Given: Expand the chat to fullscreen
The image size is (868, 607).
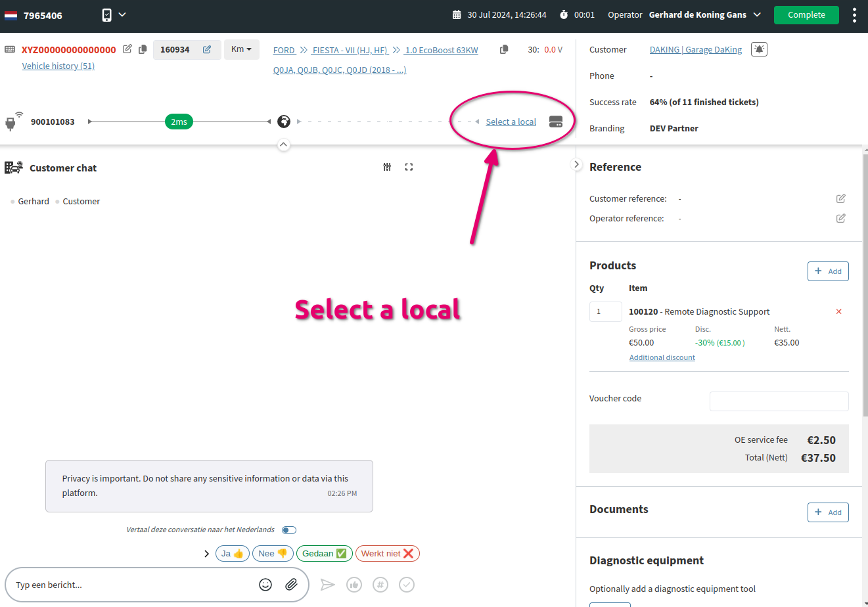Looking at the screenshot, I should click(409, 167).
